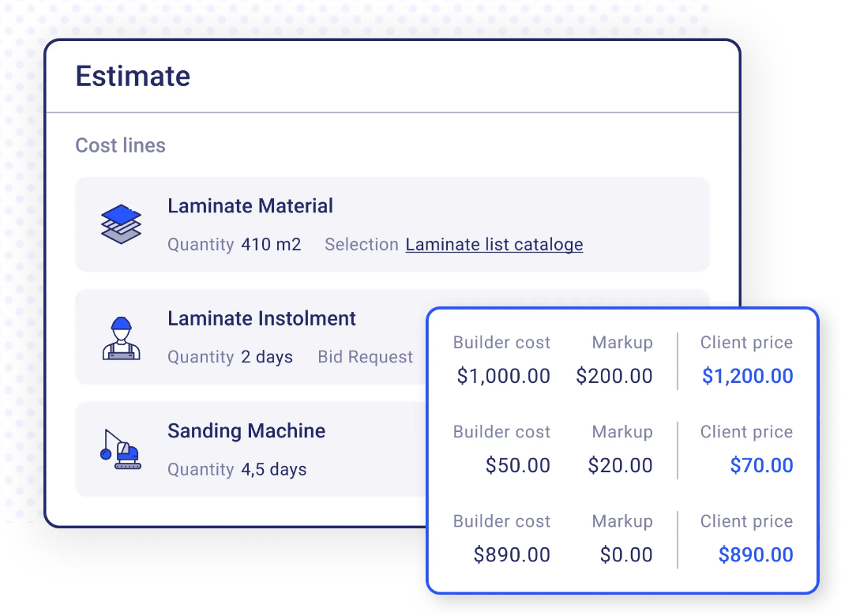
Task: Open the Laminate list cataloge link
Action: [494, 245]
